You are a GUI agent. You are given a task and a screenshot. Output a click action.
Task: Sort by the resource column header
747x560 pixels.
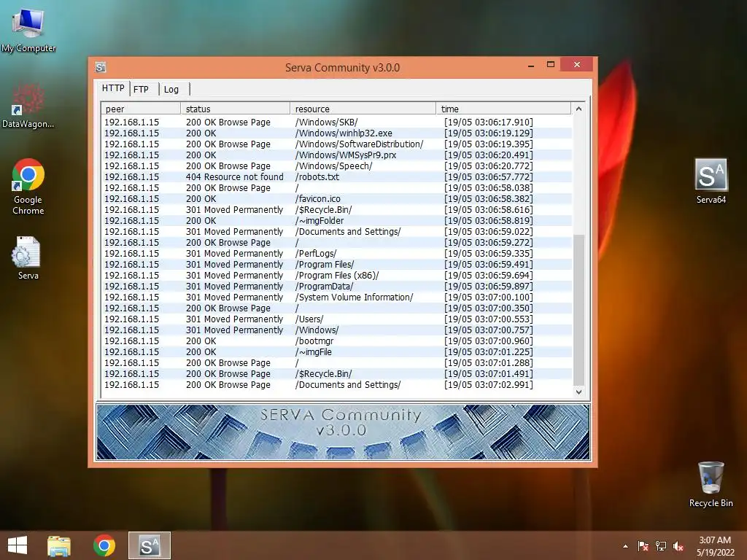coord(363,109)
